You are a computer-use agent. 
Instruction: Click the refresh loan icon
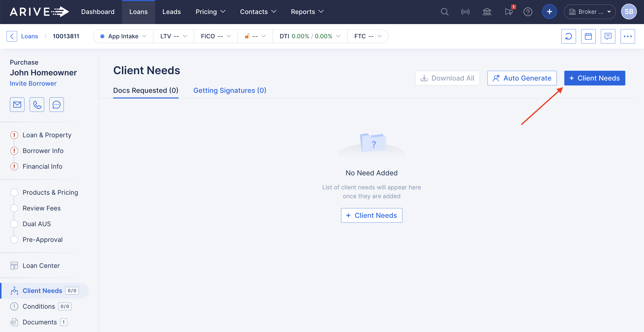pos(568,36)
